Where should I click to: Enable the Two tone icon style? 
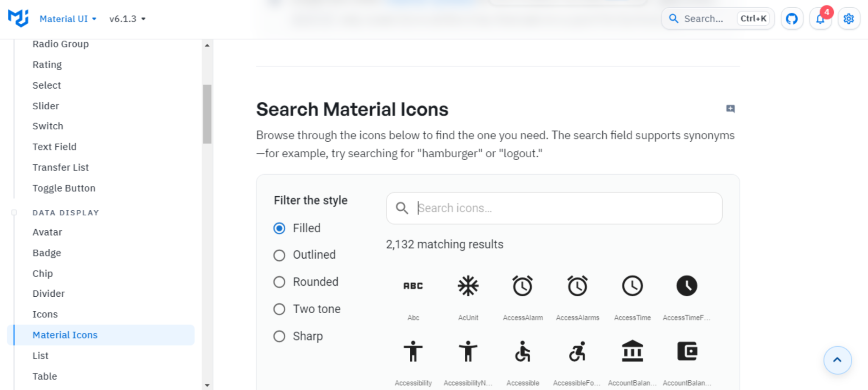click(279, 309)
